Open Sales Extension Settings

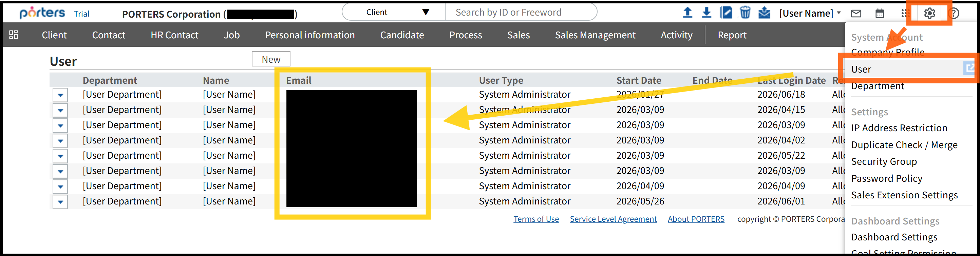[904, 195]
